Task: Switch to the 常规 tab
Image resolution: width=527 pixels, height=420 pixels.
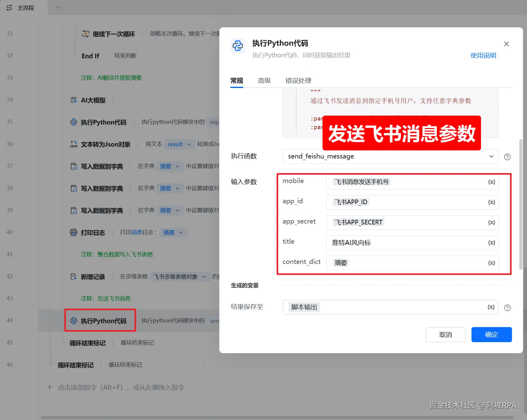Action: pyautogui.click(x=237, y=81)
